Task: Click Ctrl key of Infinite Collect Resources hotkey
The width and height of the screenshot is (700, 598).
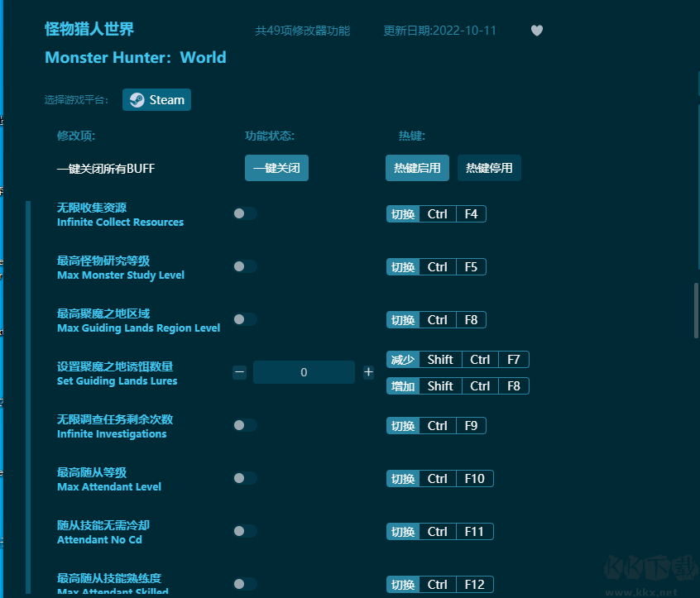Action: tap(438, 213)
